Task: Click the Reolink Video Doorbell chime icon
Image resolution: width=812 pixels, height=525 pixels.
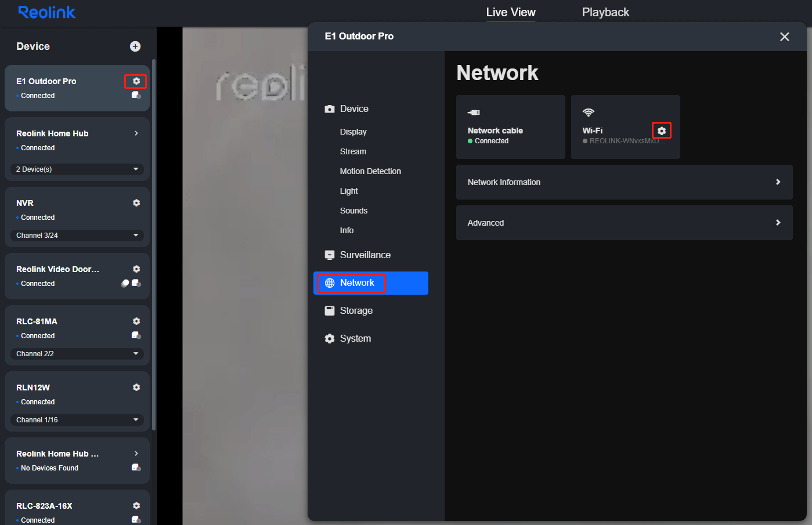Action: pyautogui.click(x=125, y=283)
